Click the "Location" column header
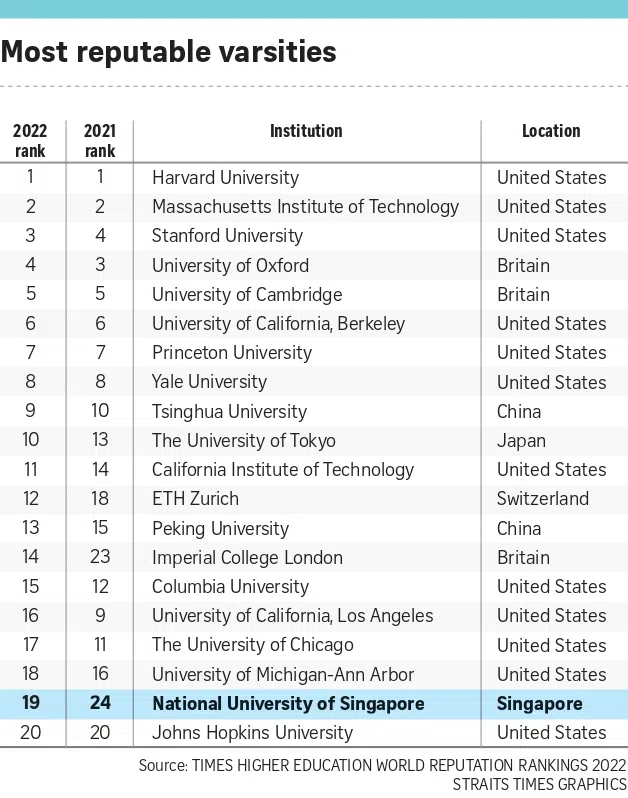Viewport: 628px width, 798px height. 551,131
